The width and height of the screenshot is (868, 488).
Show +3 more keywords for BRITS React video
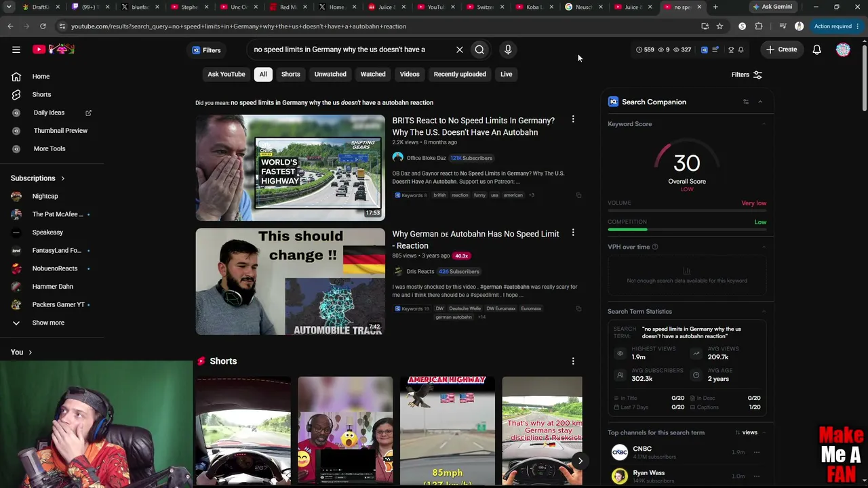[531, 195]
